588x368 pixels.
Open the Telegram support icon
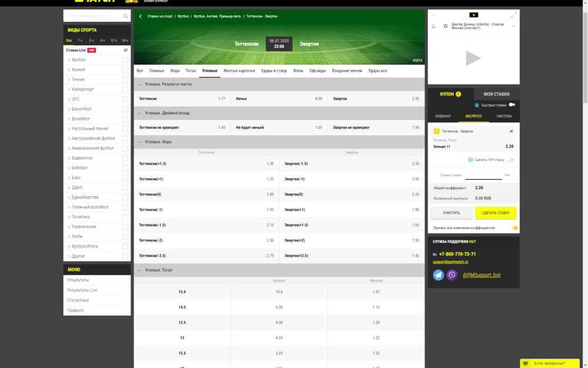pyautogui.click(x=439, y=275)
